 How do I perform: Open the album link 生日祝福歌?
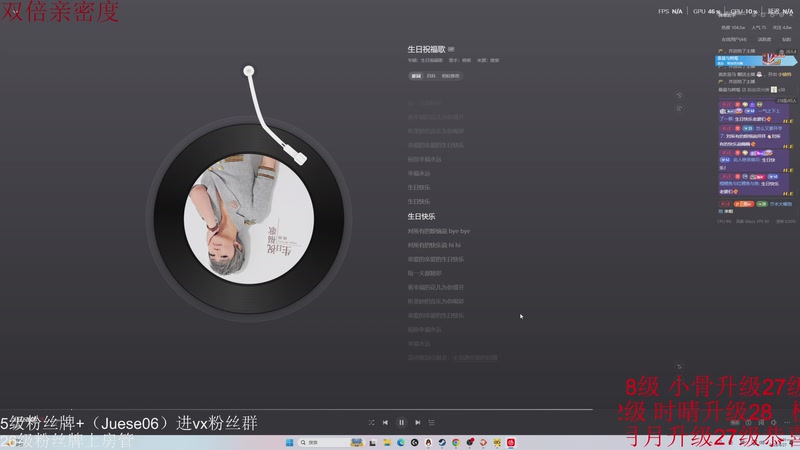tap(432, 60)
